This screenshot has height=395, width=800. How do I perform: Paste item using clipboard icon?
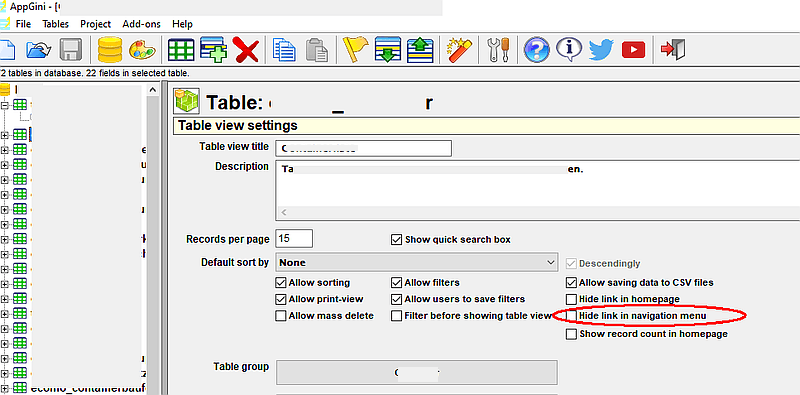tap(317, 50)
